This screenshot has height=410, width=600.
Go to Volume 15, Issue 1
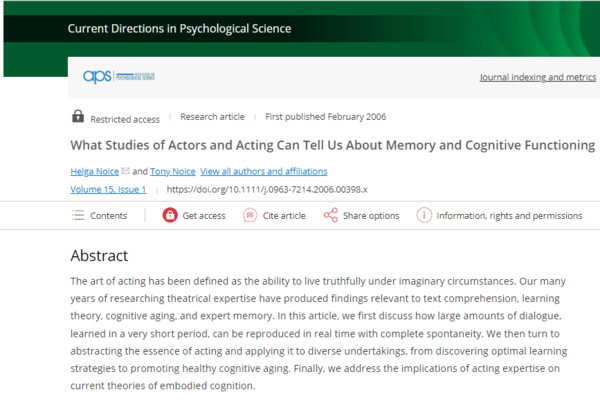pyautogui.click(x=108, y=188)
